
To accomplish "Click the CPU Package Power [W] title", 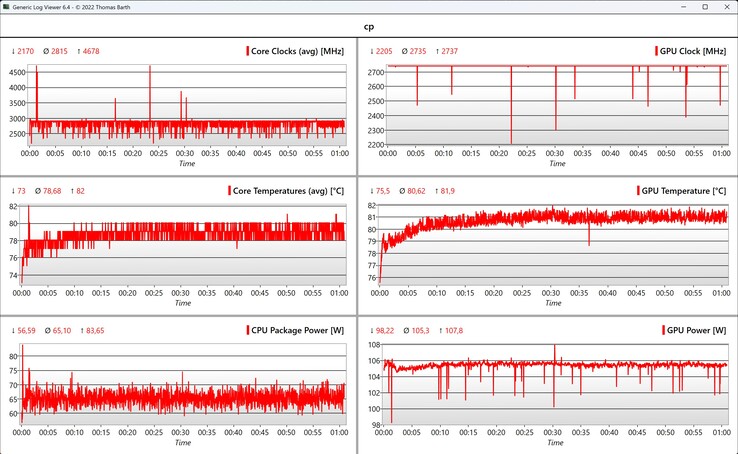I will [296, 330].
